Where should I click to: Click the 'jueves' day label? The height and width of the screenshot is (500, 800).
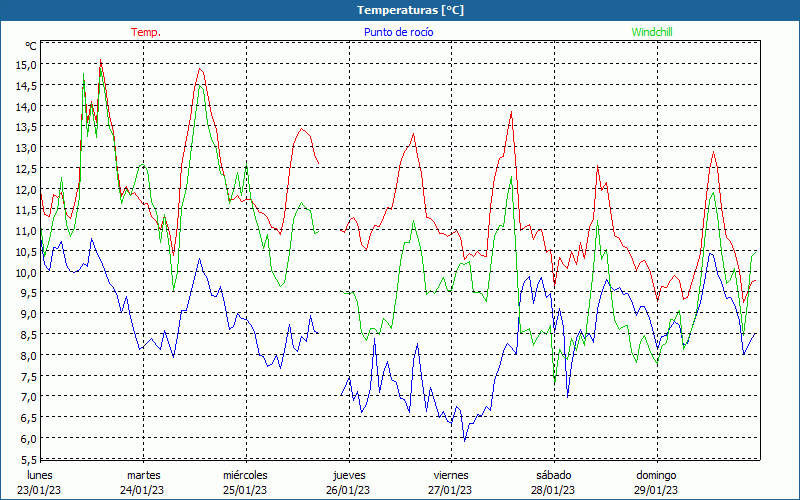(x=349, y=476)
